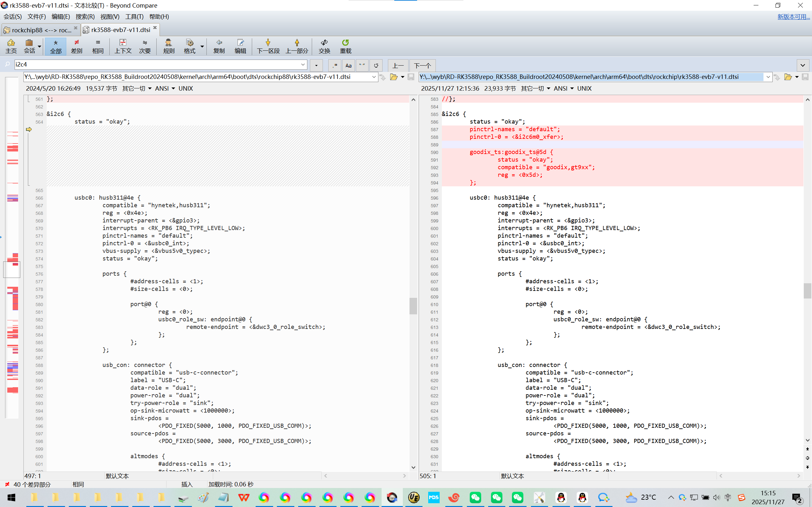Click 新版本可用 update link
The width and height of the screenshot is (812, 507).
[x=793, y=17]
